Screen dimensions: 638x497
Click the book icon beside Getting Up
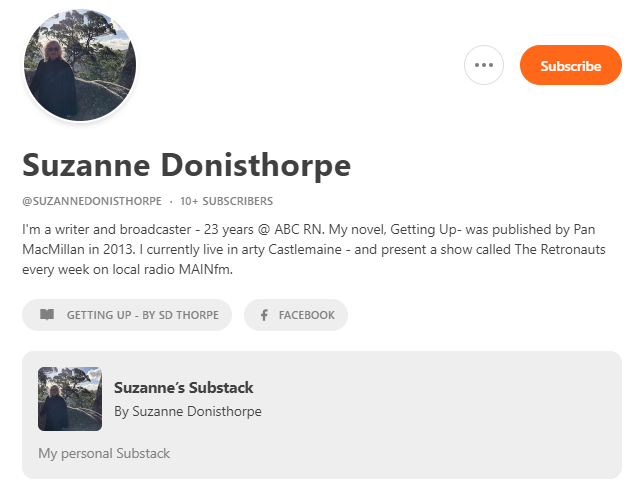pyautogui.click(x=47, y=315)
